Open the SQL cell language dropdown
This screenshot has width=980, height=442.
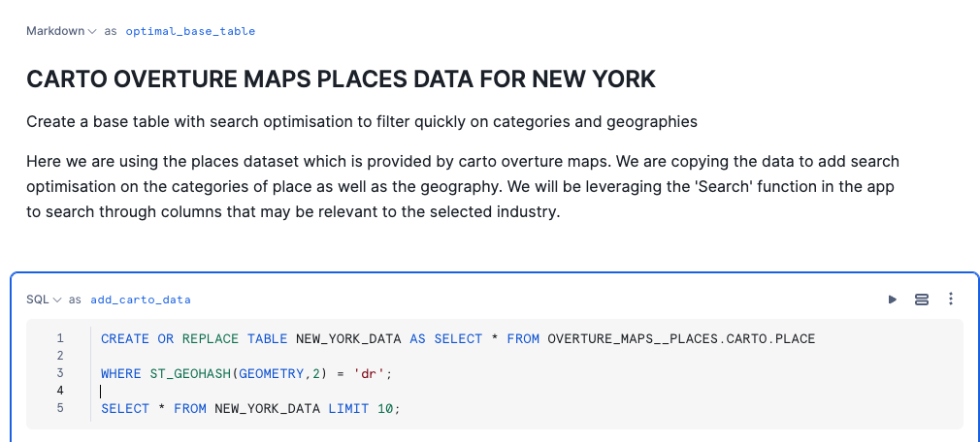click(x=44, y=300)
